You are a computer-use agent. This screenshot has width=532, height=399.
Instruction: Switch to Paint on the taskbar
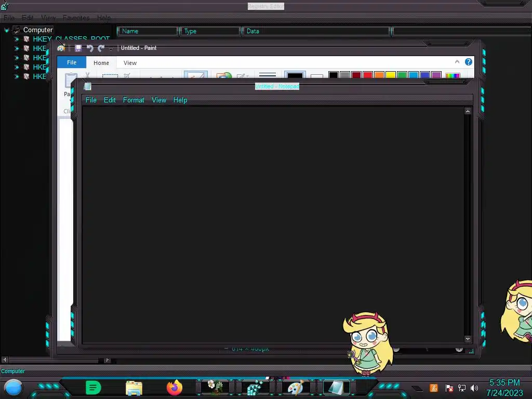click(296, 388)
